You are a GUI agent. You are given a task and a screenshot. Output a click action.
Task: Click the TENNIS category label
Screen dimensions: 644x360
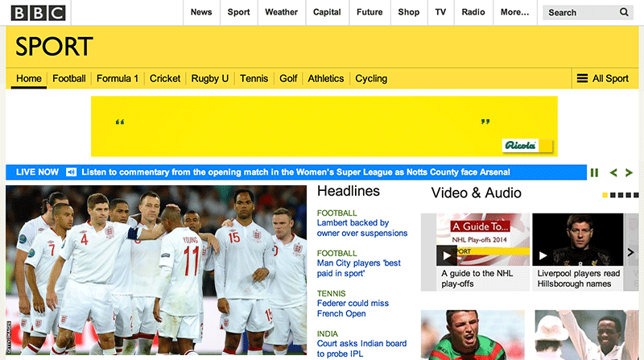coord(331,293)
